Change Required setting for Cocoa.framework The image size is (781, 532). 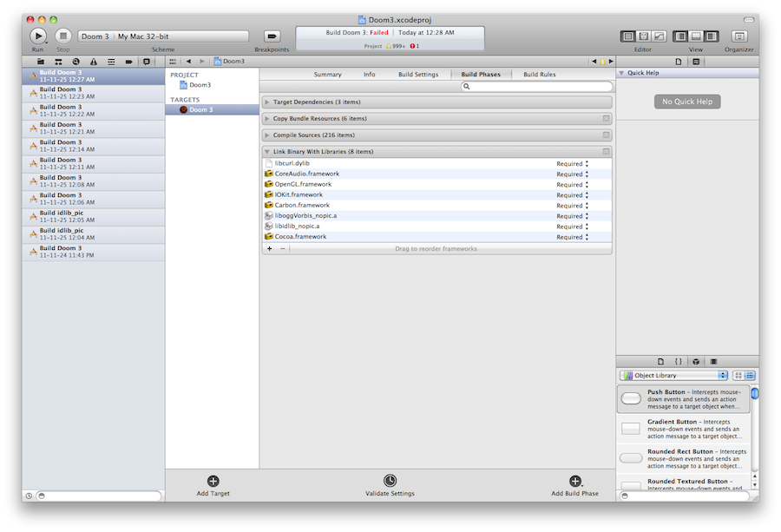click(x=573, y=237)
